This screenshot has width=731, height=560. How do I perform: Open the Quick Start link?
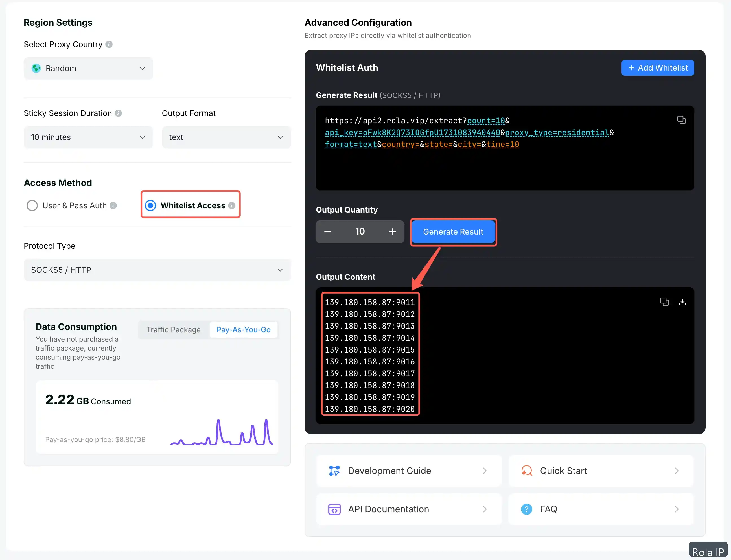tap(601, 471)
